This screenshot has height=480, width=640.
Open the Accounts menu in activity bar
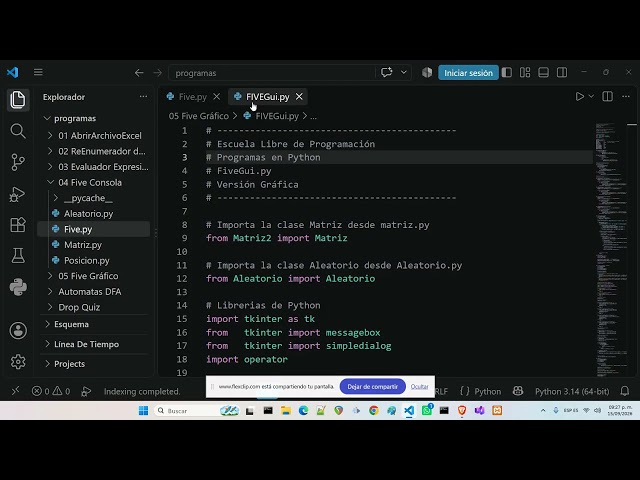click(18, 331)
